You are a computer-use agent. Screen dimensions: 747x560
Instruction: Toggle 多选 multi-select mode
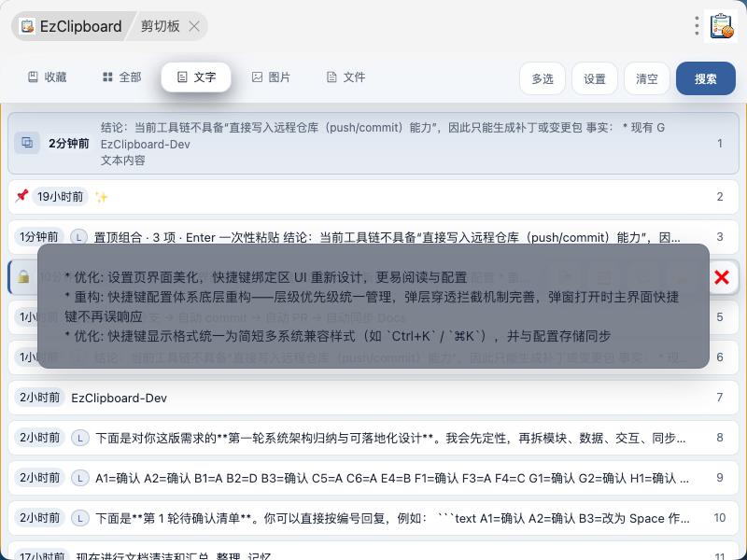pos(543,78)
